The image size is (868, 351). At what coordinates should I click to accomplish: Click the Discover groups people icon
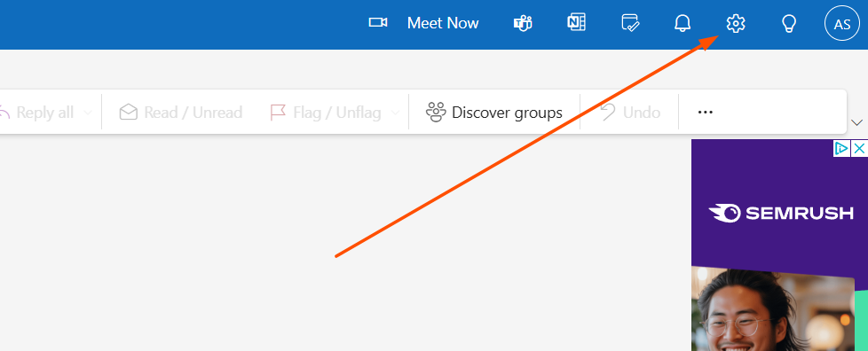coord(436,113)
